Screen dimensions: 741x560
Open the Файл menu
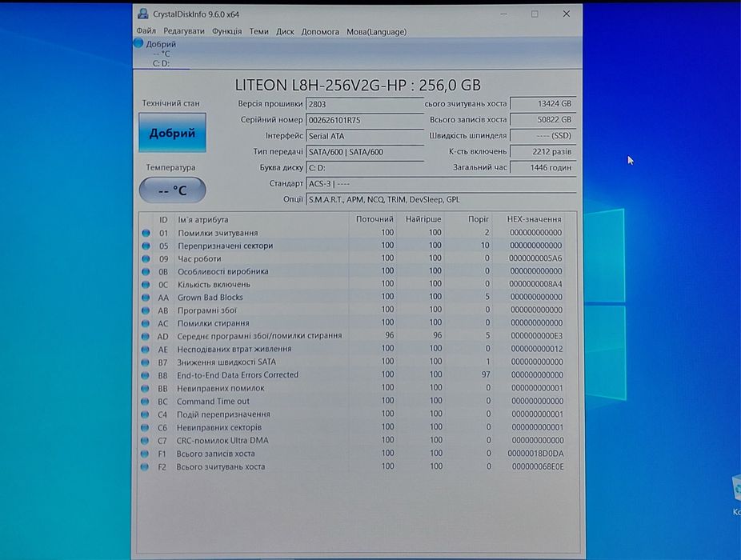(146, 31)
